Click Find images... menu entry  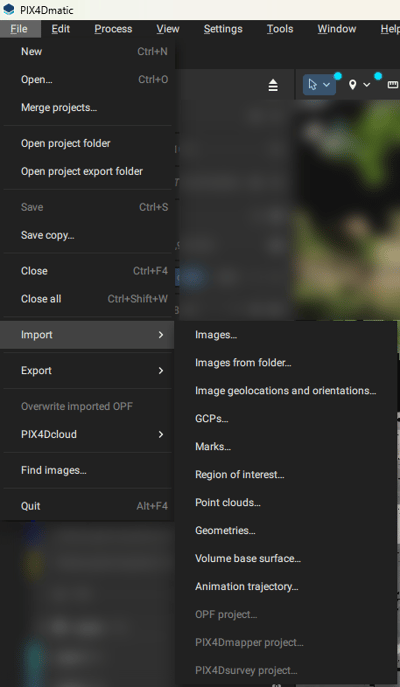(87, 470)
